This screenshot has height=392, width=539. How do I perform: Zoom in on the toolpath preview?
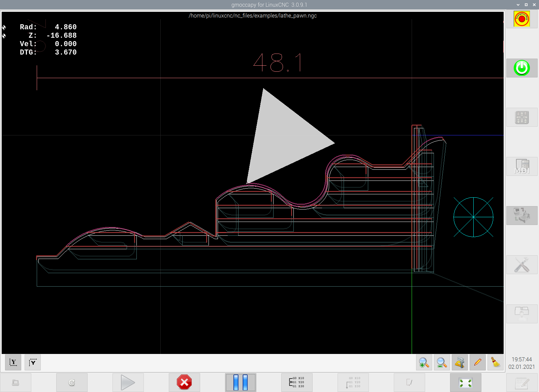(424, 362)
